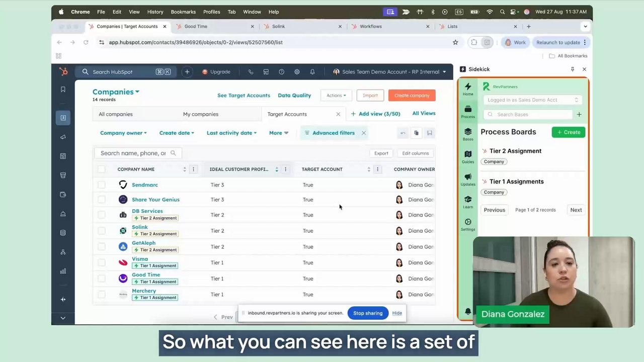Screen dimensions: 644x362
Task: Open the Marketing megaphone sidebar icon
Action: click(x=63, y=137)
